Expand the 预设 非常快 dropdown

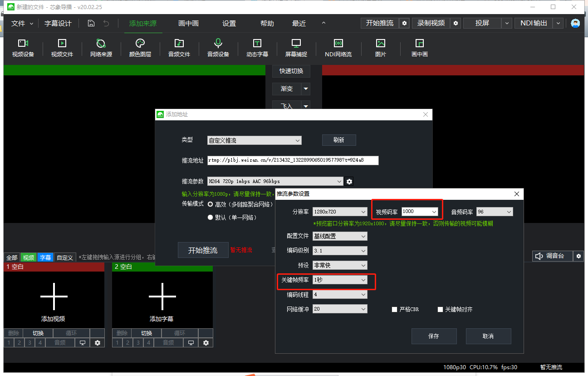(x=339, y=266)
